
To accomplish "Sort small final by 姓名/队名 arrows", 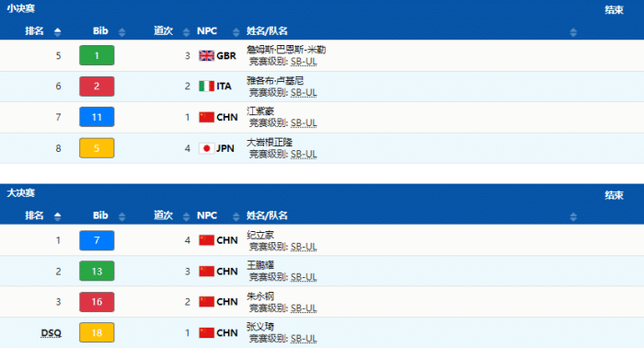I will (x=573, y=31).
